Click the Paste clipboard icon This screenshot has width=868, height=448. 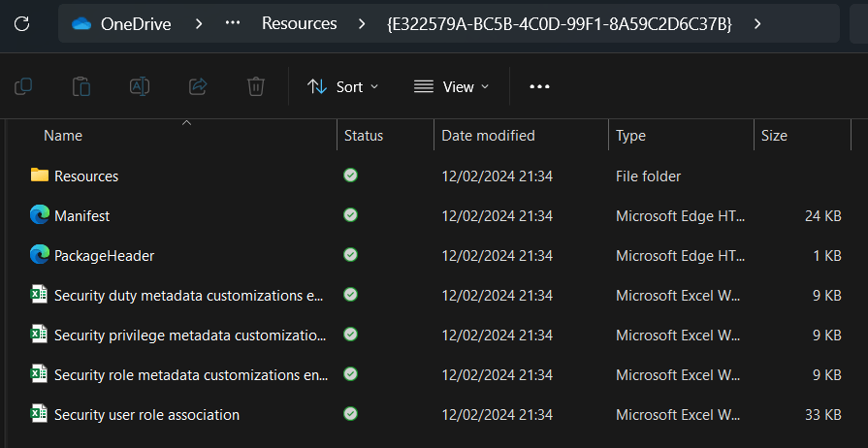81,86
